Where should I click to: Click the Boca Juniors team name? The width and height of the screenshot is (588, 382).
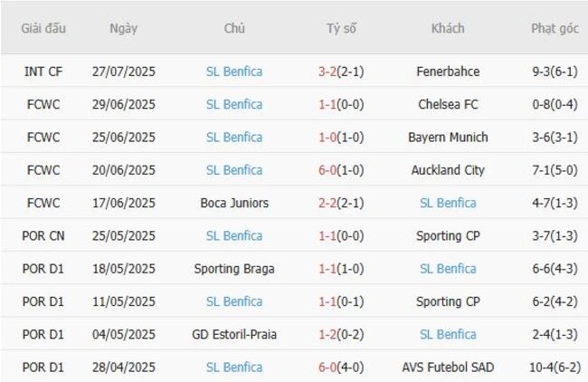(234, 203)
